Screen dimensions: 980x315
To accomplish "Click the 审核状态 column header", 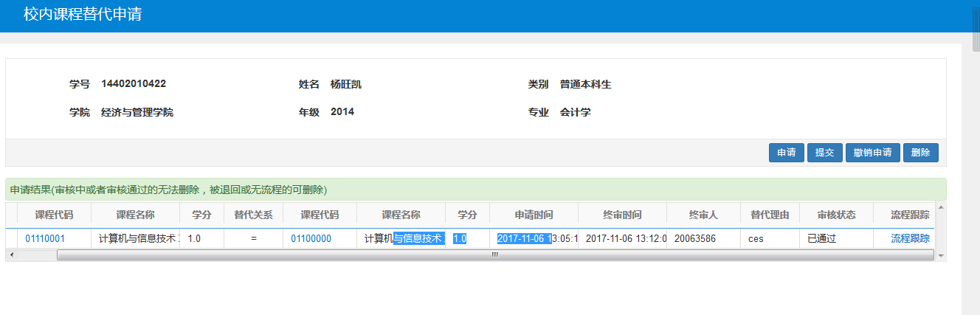I will point(836,215).
